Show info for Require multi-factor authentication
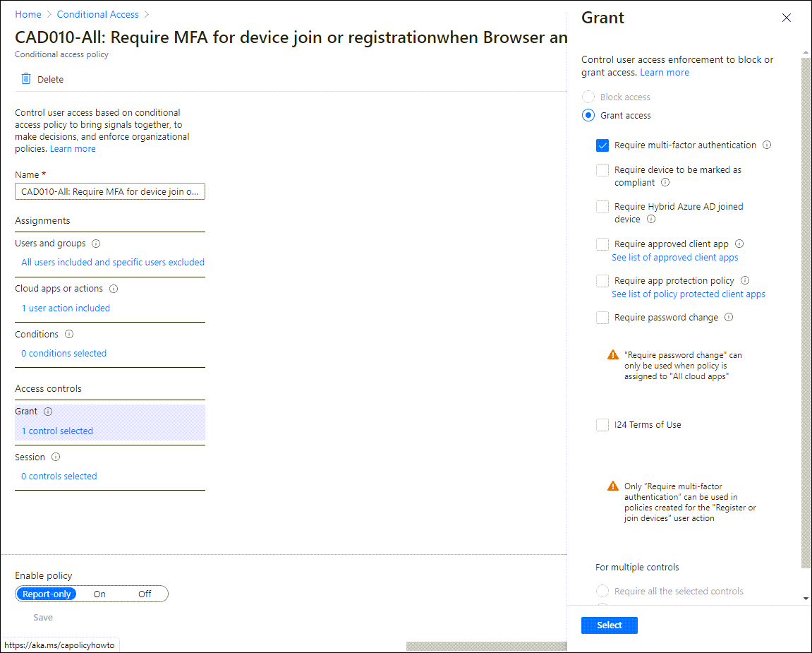The width and height of the screenshot is (812, 653). click(x=767, y=145)
